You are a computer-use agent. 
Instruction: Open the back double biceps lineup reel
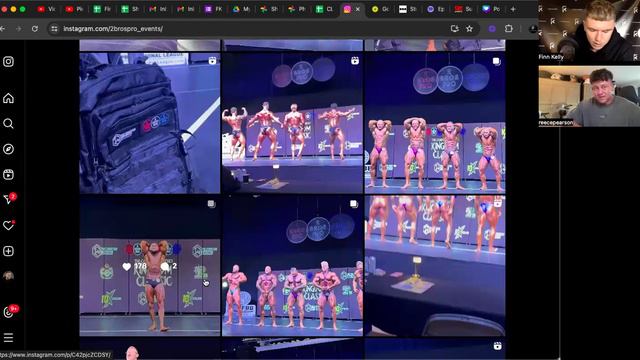(292, 123)
